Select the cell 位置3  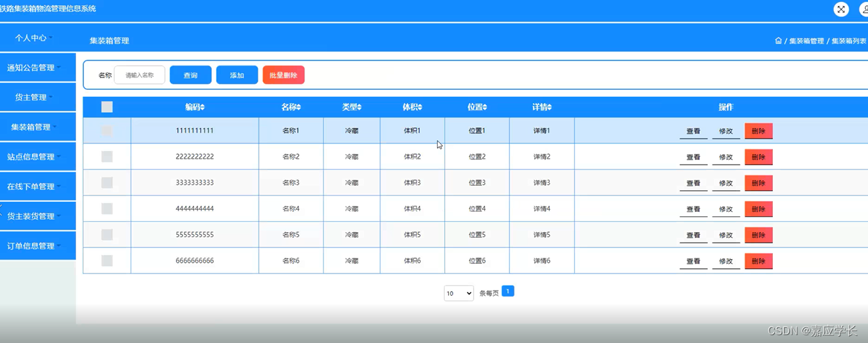click(477, 182)
